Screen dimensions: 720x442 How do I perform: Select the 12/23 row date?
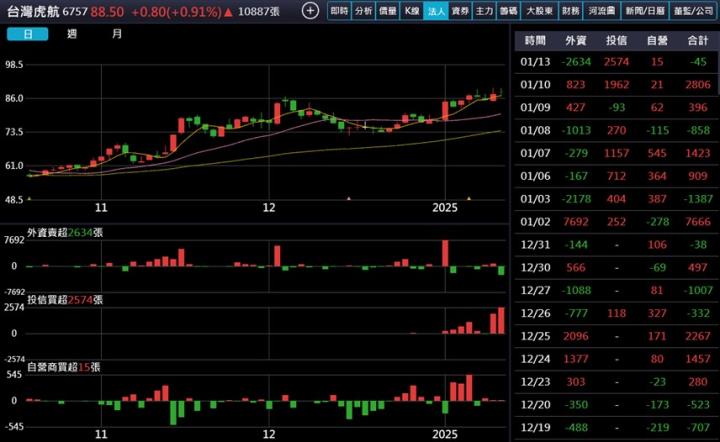[x=535, y=382]
